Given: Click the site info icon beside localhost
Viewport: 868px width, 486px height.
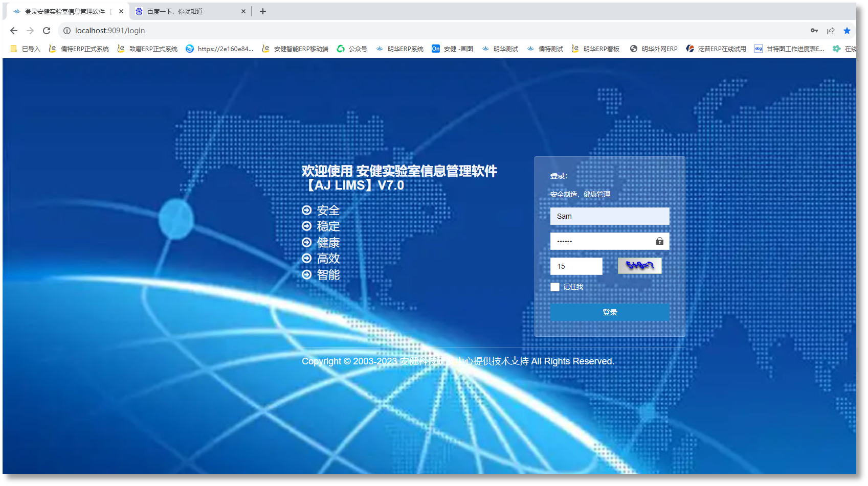Looking at the screenshot, I should [x=67, y=31].
